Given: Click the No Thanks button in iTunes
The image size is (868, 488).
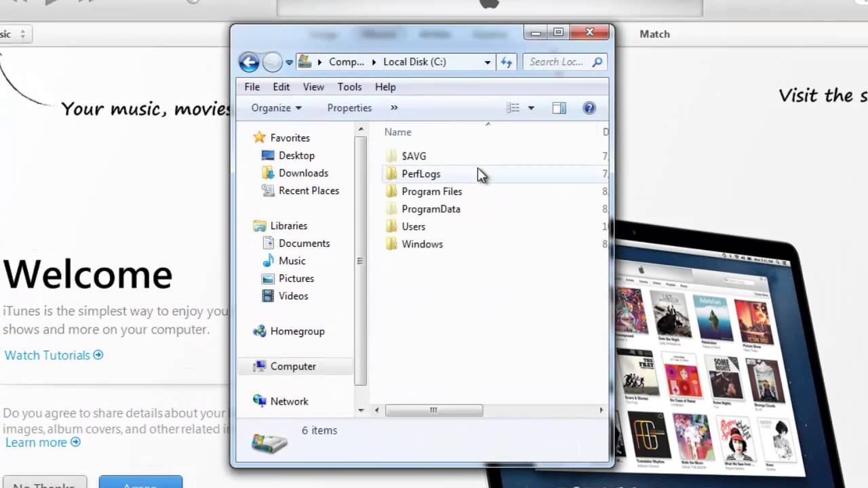Looking at the screenshot, I should (x=43, y=482).
